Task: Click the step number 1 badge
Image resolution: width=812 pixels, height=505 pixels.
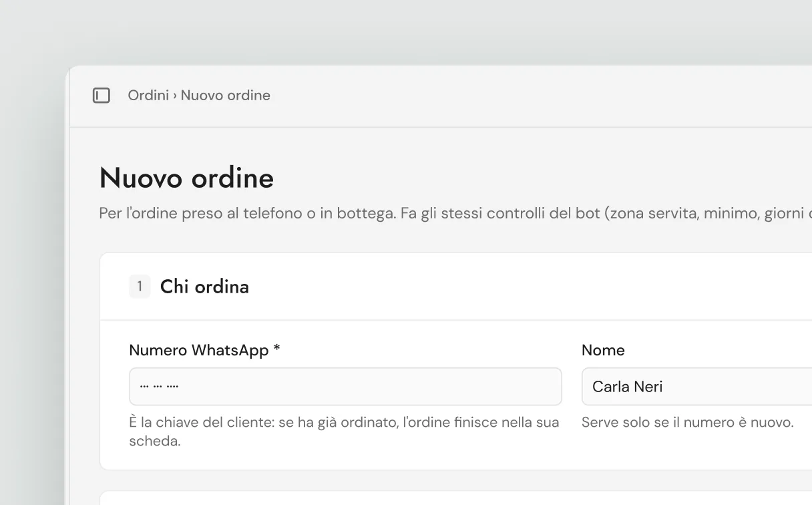Action: coord(140,287)
